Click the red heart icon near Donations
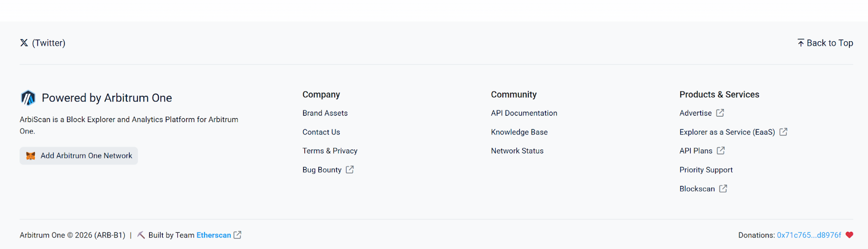868x249 pixels. pyautogui.click(x=850, y=235)
